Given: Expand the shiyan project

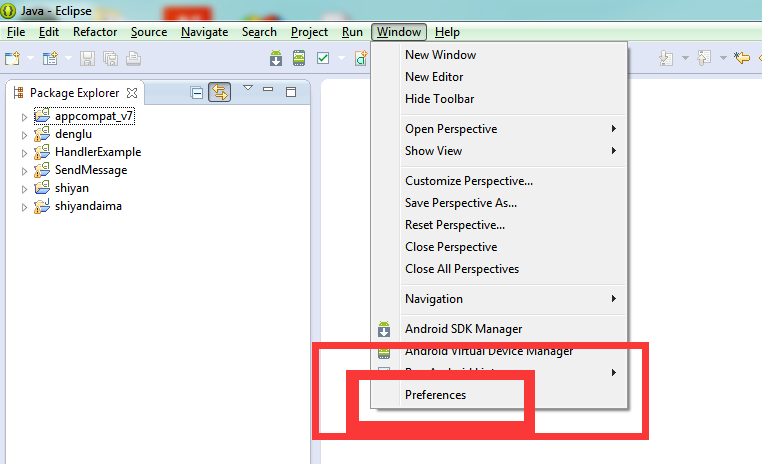Looking at the screenshot, I should (x=24, y=189).
